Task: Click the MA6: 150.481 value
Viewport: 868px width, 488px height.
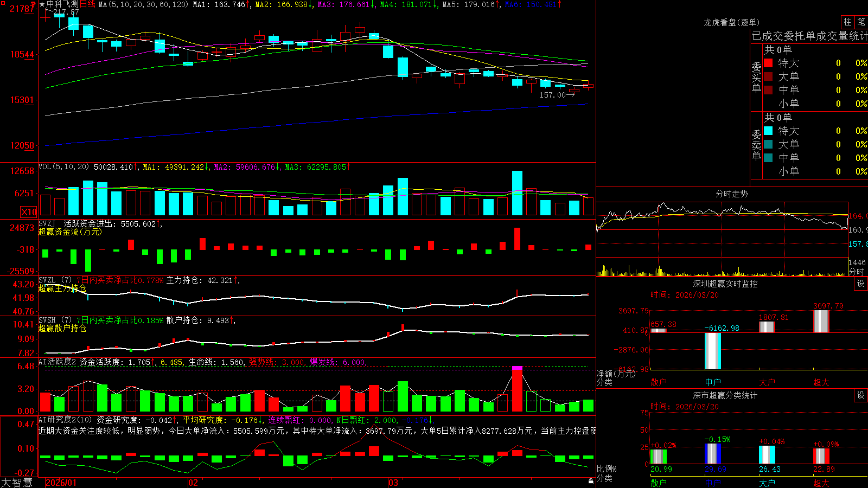Action: pos(533,4)
